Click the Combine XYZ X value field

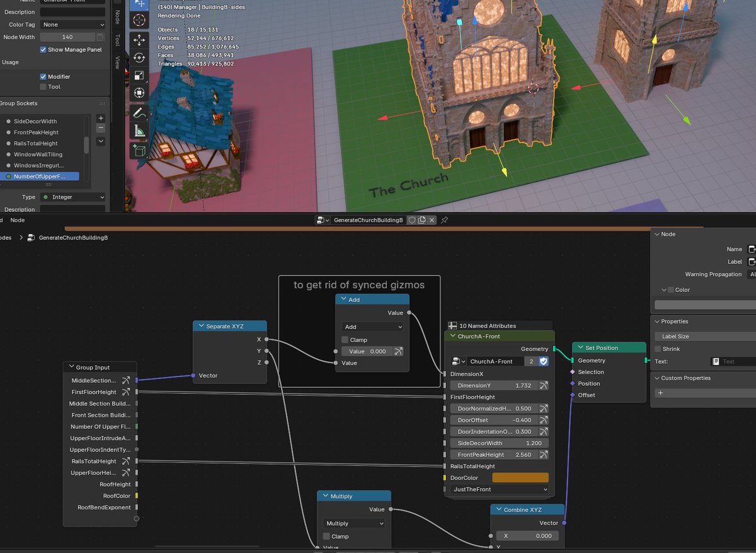pyautogui.click(x=527, y=536)
